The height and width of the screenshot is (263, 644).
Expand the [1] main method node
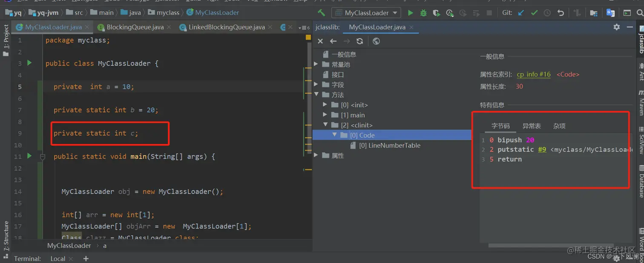point(325,115)
